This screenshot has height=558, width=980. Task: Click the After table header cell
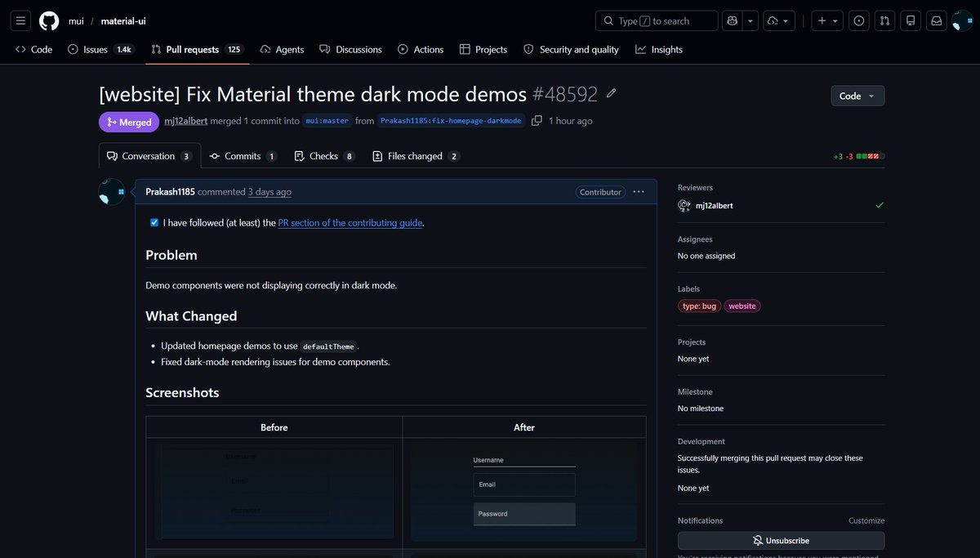click(x=524, y=427)
